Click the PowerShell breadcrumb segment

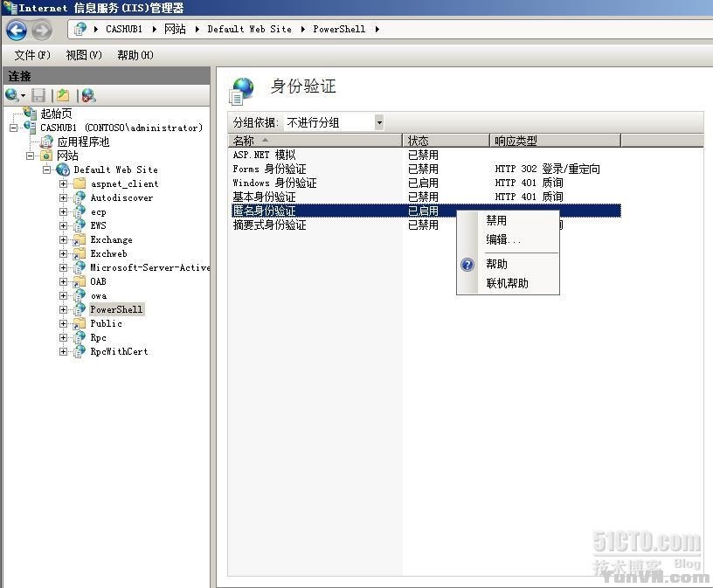pos(339,29)
